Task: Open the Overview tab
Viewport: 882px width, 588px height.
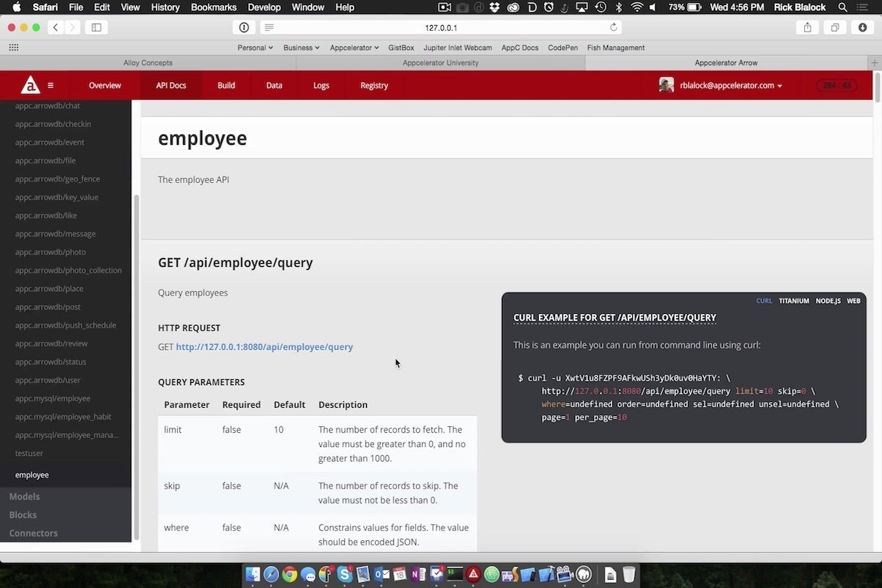Action: (105, 85)
